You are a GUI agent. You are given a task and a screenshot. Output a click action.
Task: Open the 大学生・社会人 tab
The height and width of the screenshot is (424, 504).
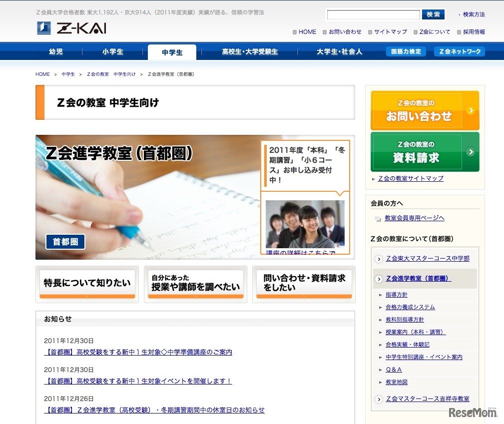(x=339, y=51)
